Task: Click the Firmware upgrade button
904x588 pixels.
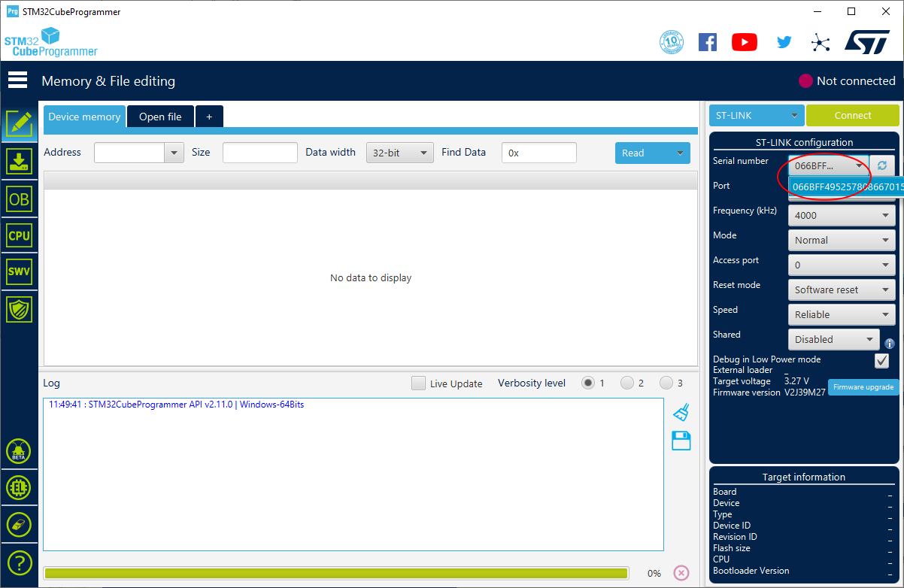Action: 863,387
